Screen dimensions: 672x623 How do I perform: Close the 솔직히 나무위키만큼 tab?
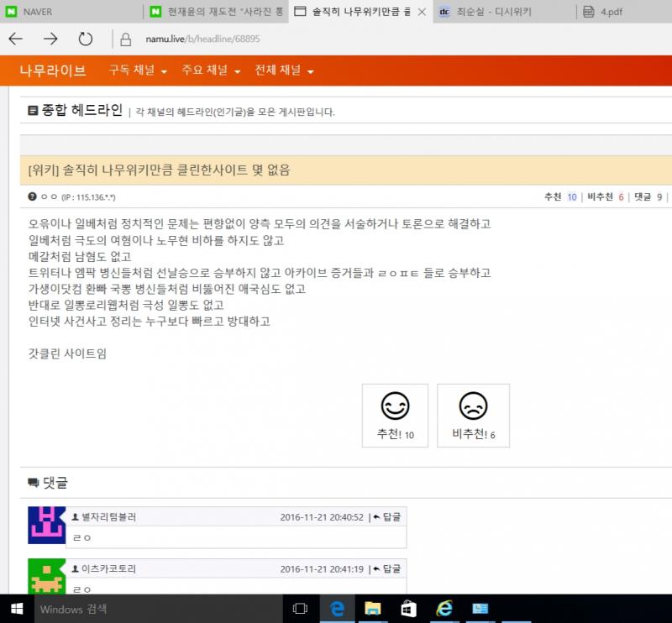tap(422, 12)
